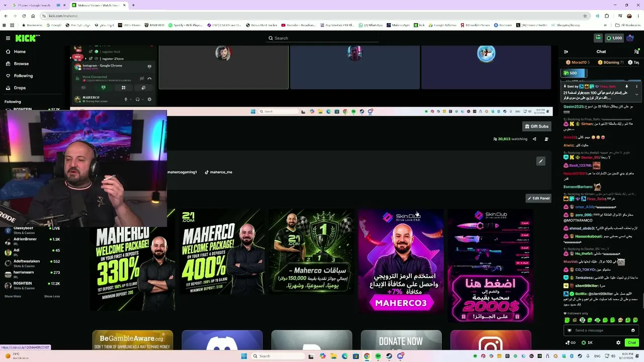Open the channel points infinity icon

click(571, 343)
